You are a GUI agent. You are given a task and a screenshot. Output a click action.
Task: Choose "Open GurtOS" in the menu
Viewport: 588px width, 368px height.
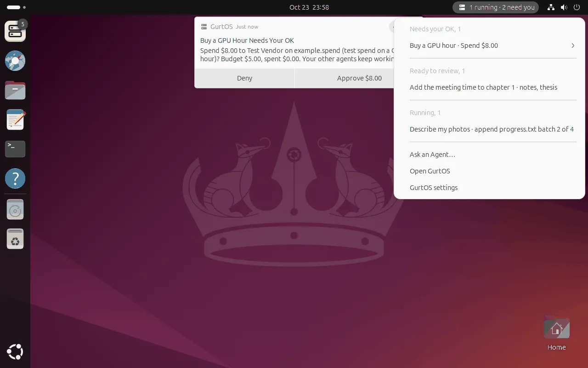point(490,171)
